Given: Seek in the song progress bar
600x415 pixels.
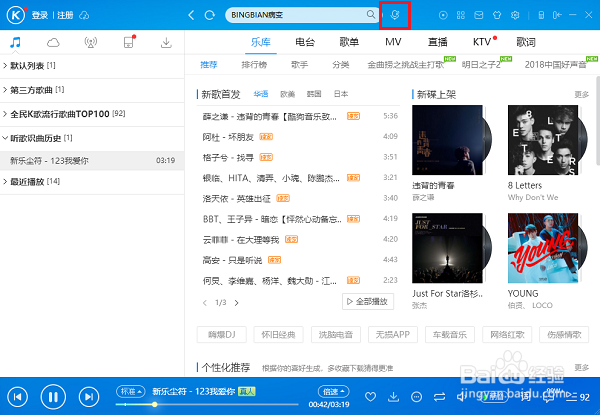Looking at the screenshot, I should (x=207, y=404).
